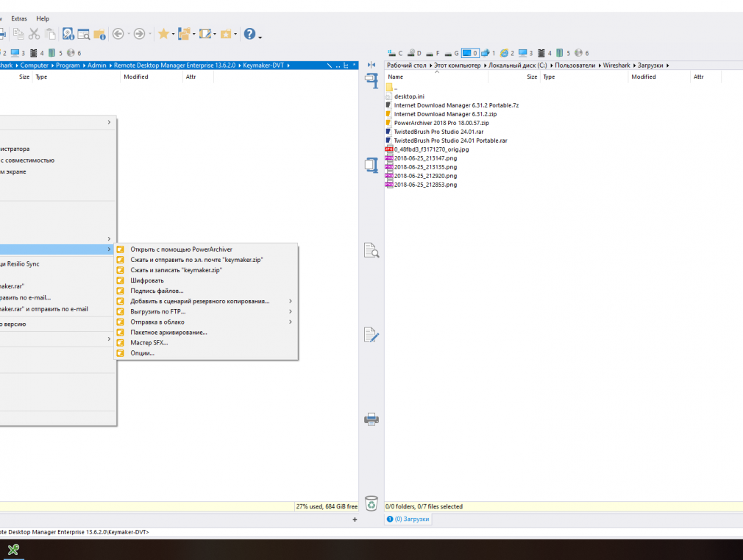Open drive properties with the disk info icon
The image size is (743, 560).
(x=68, y=34)
